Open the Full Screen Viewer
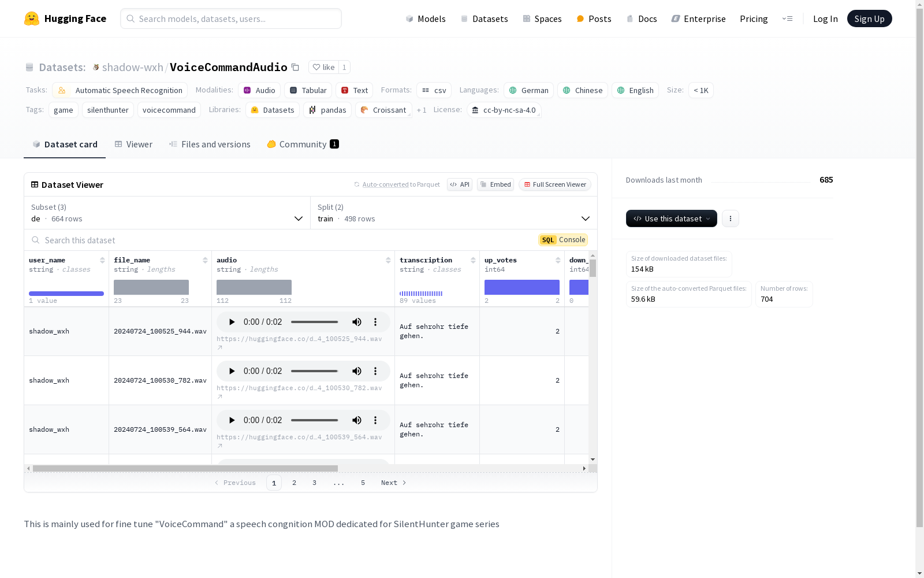Screen dimensions: 924x578 tap(555, 184)
